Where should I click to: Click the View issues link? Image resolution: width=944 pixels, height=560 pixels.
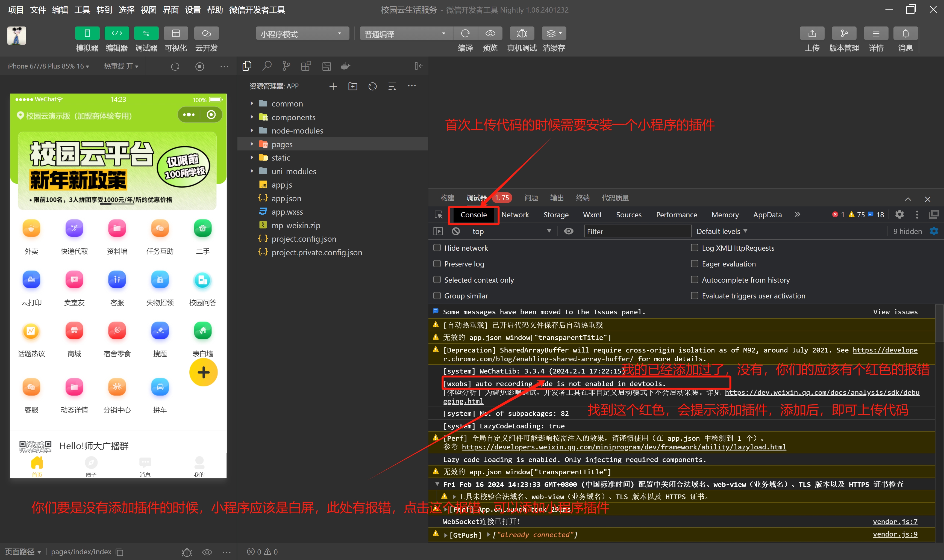(x=895, y=312)
